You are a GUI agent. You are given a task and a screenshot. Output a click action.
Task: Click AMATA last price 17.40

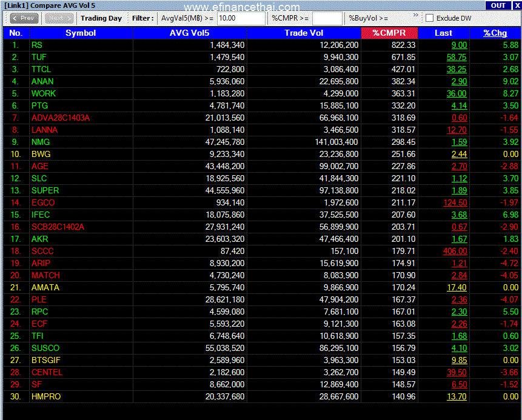pyautogui.click(x=457, y=287)
